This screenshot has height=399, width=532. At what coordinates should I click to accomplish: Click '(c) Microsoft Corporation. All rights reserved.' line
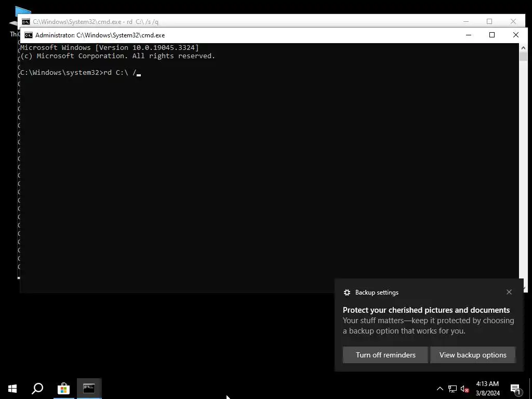pos(118,56)
